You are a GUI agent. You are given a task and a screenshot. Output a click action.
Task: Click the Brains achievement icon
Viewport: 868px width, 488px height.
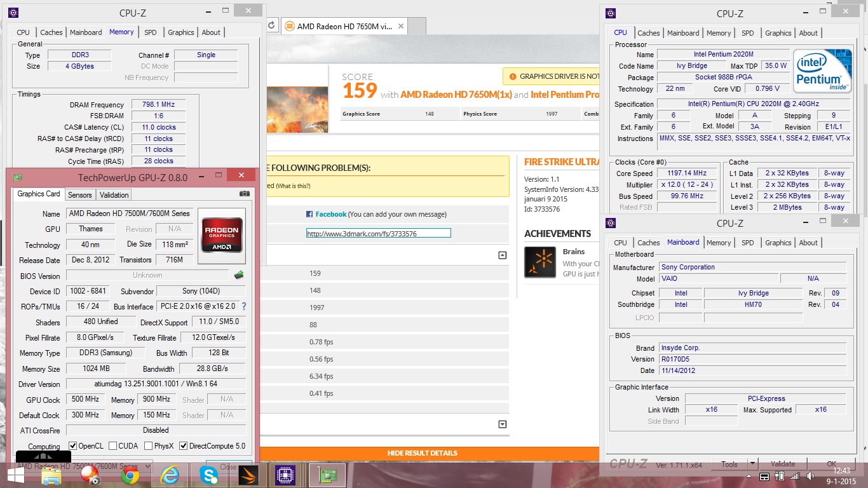540,262
